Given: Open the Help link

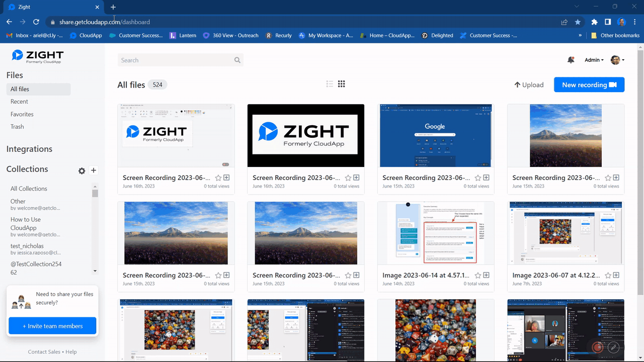Looking at the screenshot, I should (71, 352).
